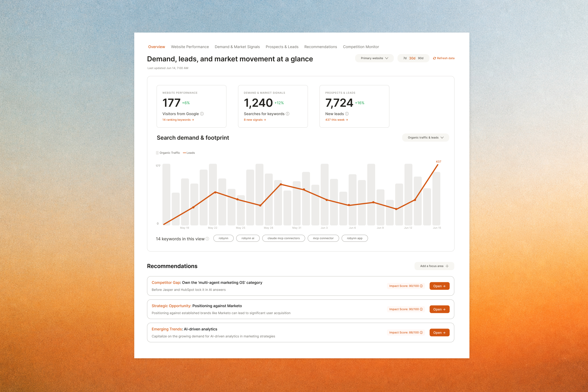This screenshot has height=392, width=588.
Task: Toggle the Leads legend item
Action: click(189, 153)
